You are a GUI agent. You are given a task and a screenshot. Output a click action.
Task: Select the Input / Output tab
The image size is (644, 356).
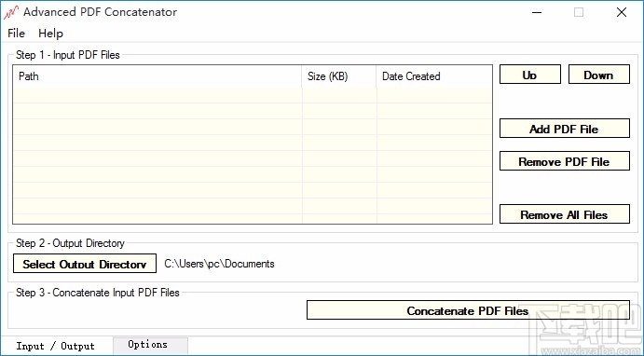[x=56, y=346]
